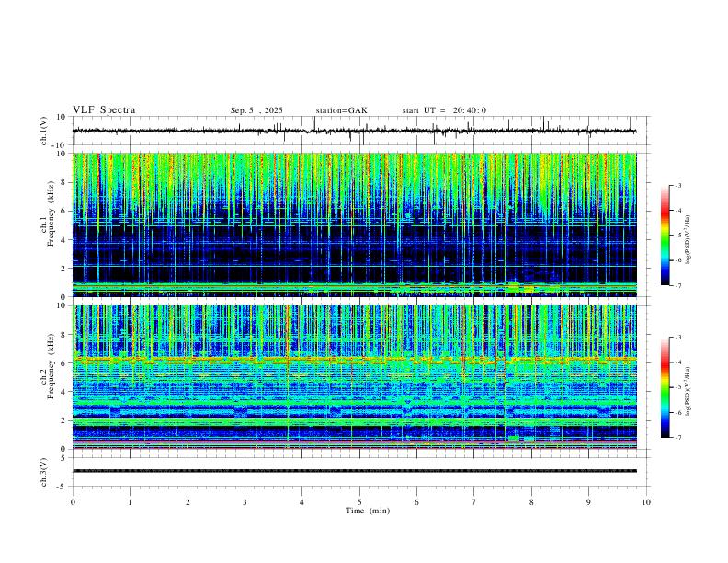Click time axis tick label '0'
The image size is (728, 563).
click(73, 502)
